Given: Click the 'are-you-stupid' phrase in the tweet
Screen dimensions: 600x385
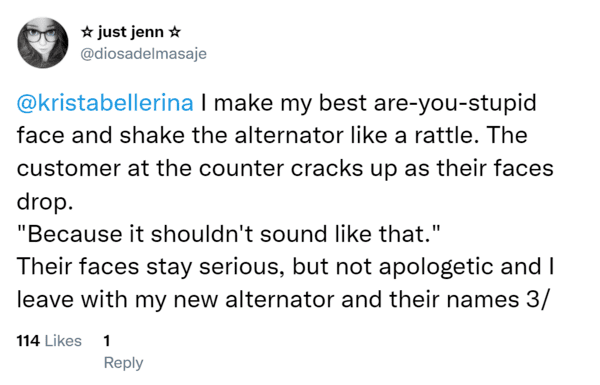Looking at the screenshot, I should coord(455,103).
